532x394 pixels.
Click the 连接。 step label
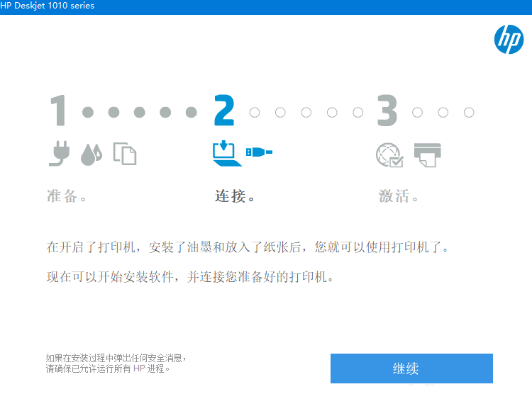tap(235, 196)
